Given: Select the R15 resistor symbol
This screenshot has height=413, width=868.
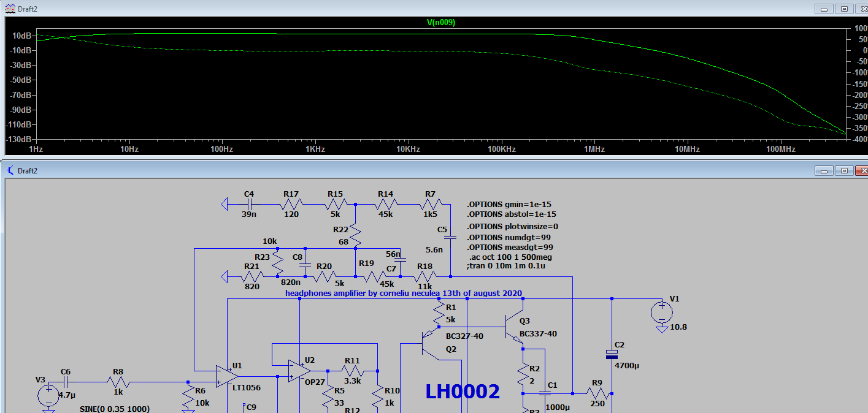Looking at the screenshot, I should coord(335,203).
